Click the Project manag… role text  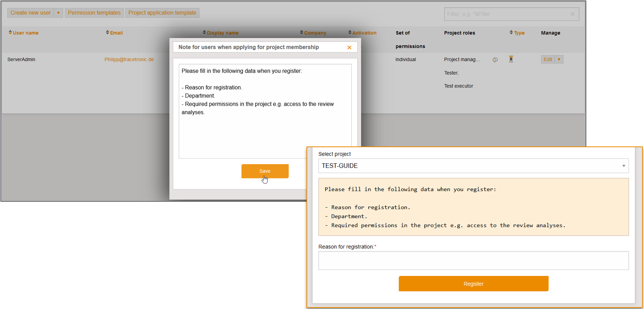pyautogui.click(x=462, y=60)
